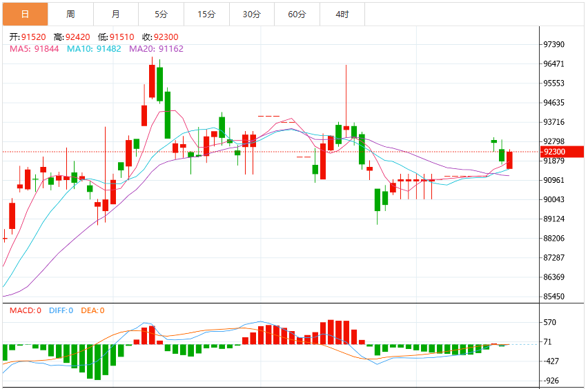Click the 97390 price axis label
Screen dimensions: 588x389
pos(554,45)
